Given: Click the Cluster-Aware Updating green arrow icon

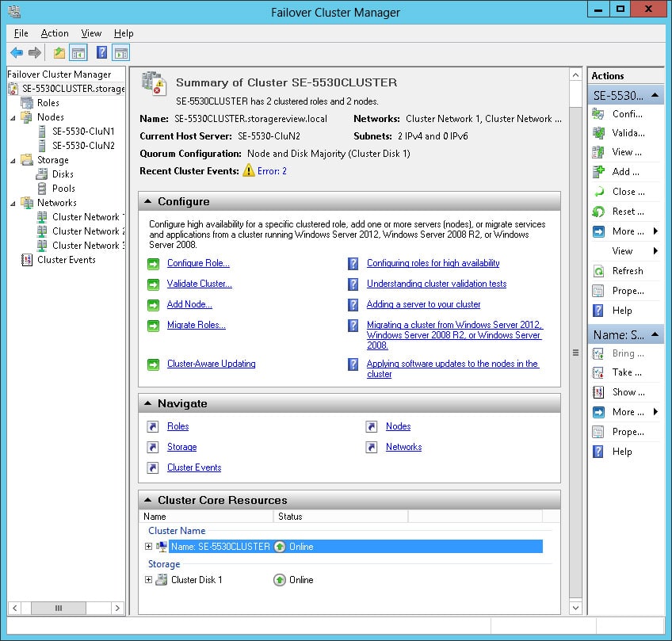Looking at the screenshot, I should (x=154, y=364).
